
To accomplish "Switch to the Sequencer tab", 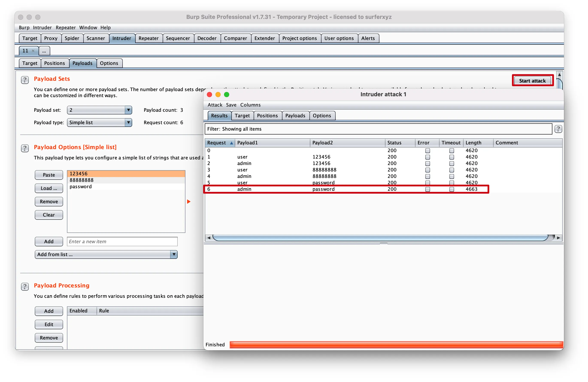I will (178, 38).
